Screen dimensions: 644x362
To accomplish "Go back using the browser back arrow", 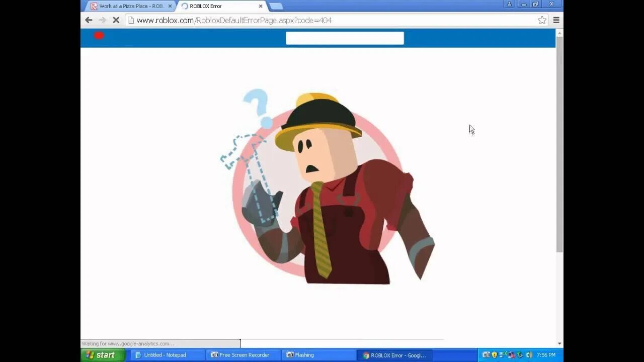I will (x=89, y=20).
